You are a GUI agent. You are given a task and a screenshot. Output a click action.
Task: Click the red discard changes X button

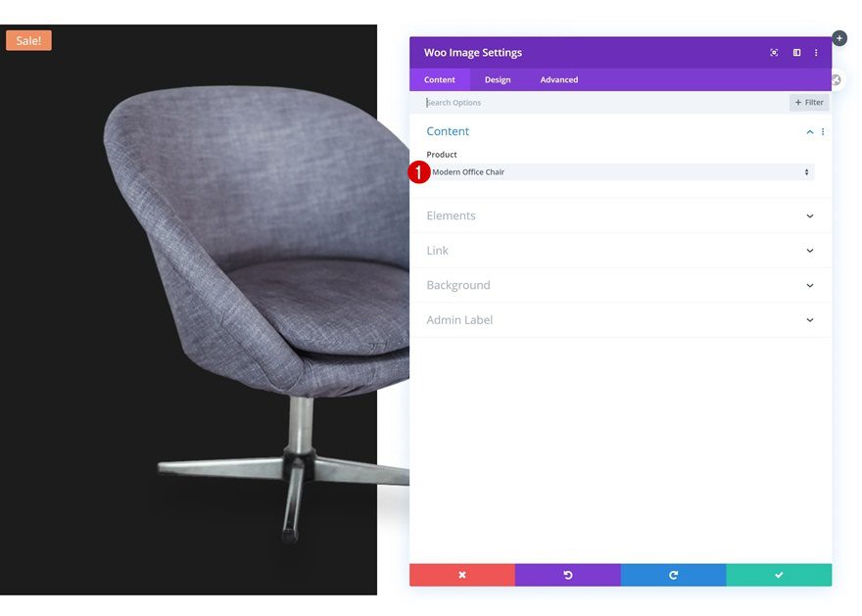[462, 575]
